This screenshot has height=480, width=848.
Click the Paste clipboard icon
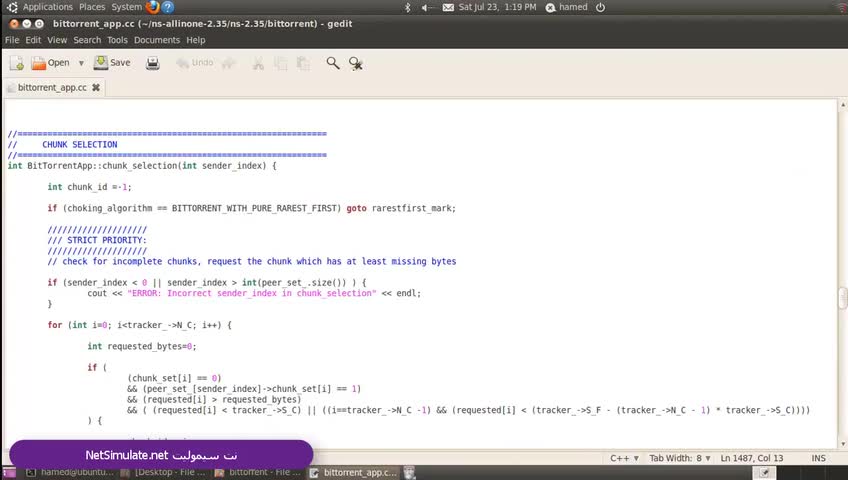coord(303,63)
